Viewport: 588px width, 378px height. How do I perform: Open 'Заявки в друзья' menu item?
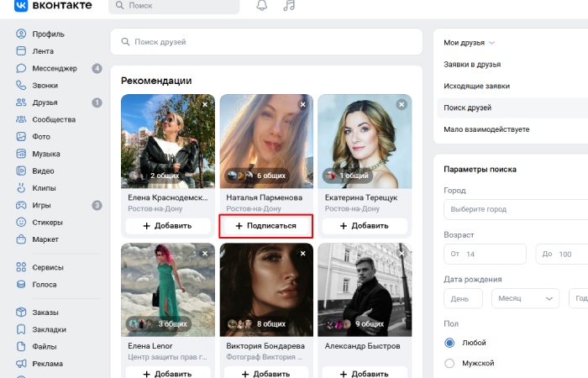tap(472, 64)
